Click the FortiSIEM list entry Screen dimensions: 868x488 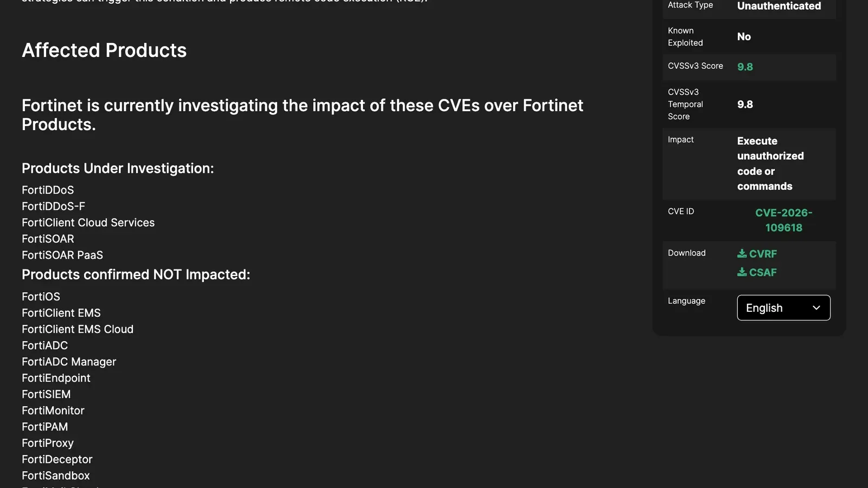point(46,394)
